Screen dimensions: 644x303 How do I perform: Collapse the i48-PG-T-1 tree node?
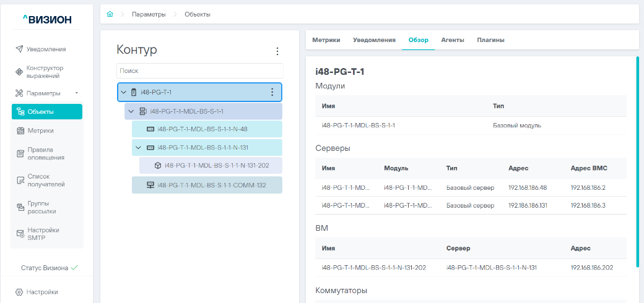tap(123, 92)
